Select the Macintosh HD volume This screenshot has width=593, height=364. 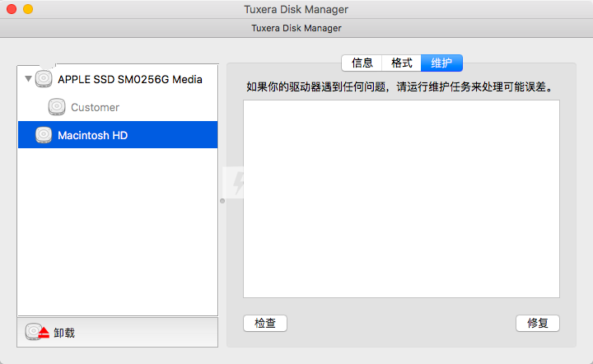click(x=118, y=134)
